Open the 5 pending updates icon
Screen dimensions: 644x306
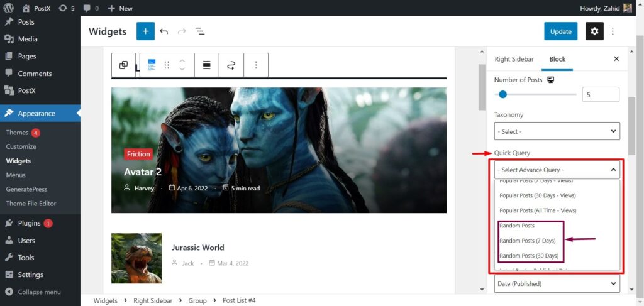[67, 8]
